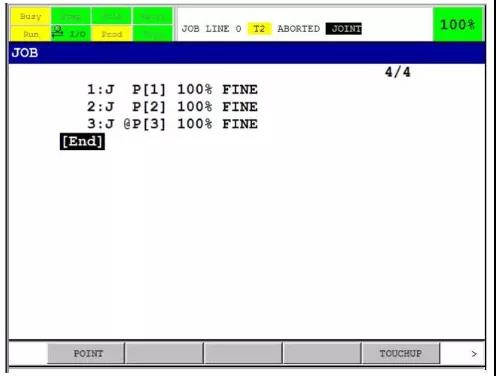Open the JOB title bar
496x376 pixels.
pyautogui.click(x=247, y=53)
